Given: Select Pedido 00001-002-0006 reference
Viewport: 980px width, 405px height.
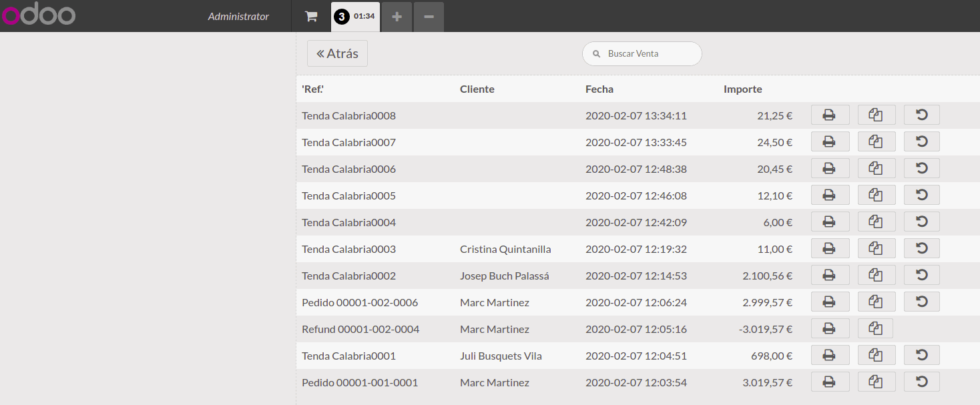Looking at the screenshot, I should [x=360, y=302].
